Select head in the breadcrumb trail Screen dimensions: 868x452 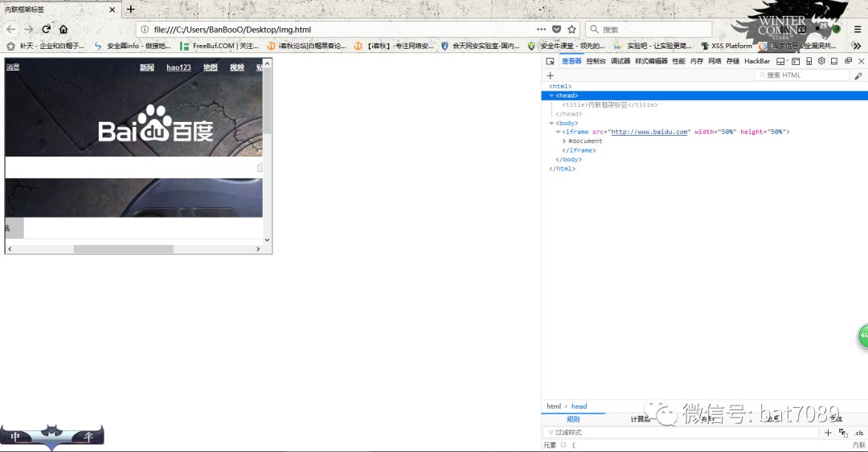(x=579, y=406)
